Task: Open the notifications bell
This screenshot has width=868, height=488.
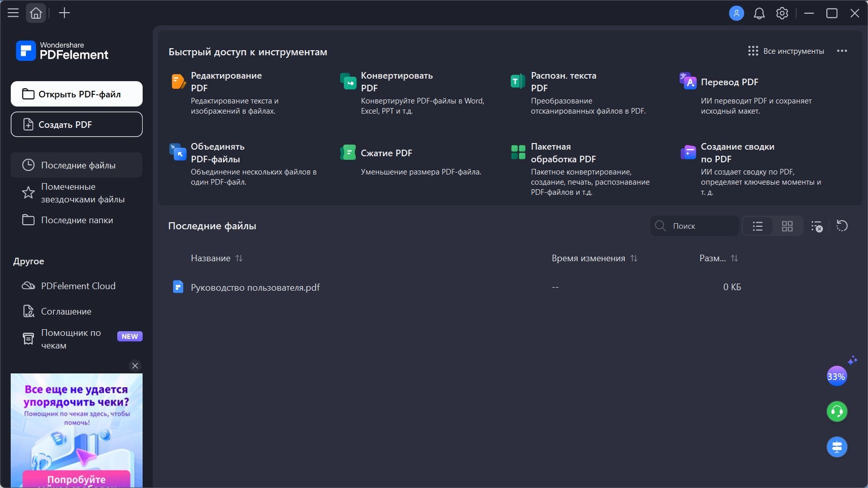Action: point(759,14)
